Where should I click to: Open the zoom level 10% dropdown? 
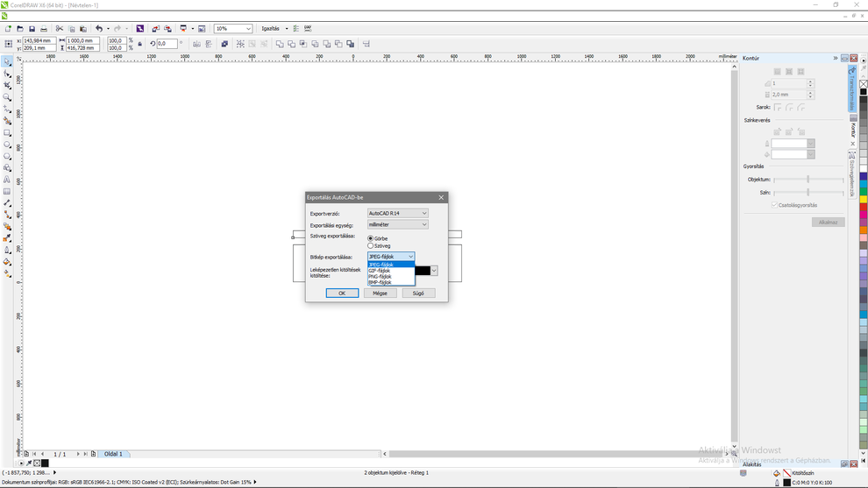(x=233, y=29)
